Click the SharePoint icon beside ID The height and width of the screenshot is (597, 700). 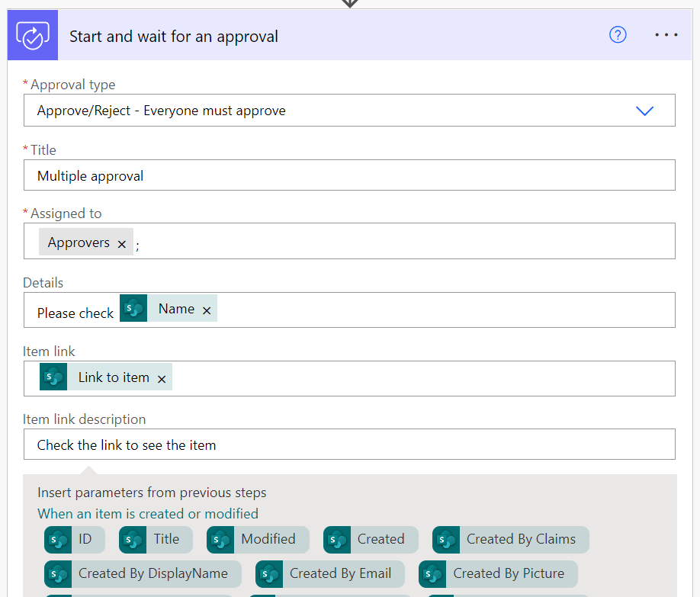click(58, 539)
